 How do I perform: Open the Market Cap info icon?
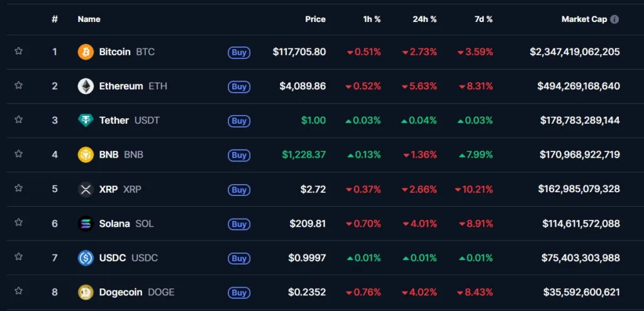point(614,19)
